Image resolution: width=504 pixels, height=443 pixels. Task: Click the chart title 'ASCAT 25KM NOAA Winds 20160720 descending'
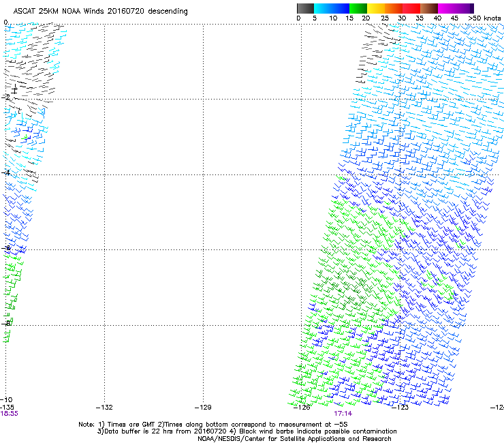[100, 12]
